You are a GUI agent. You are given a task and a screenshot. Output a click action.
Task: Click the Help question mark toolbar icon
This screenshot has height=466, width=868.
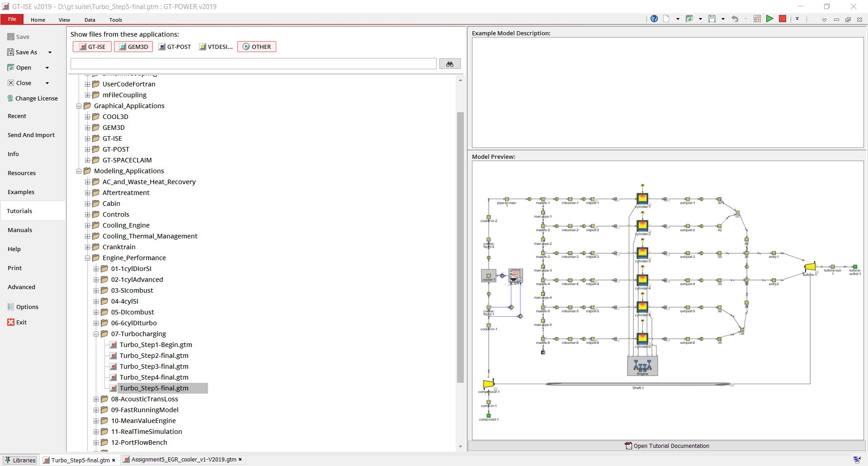[654, 19]
